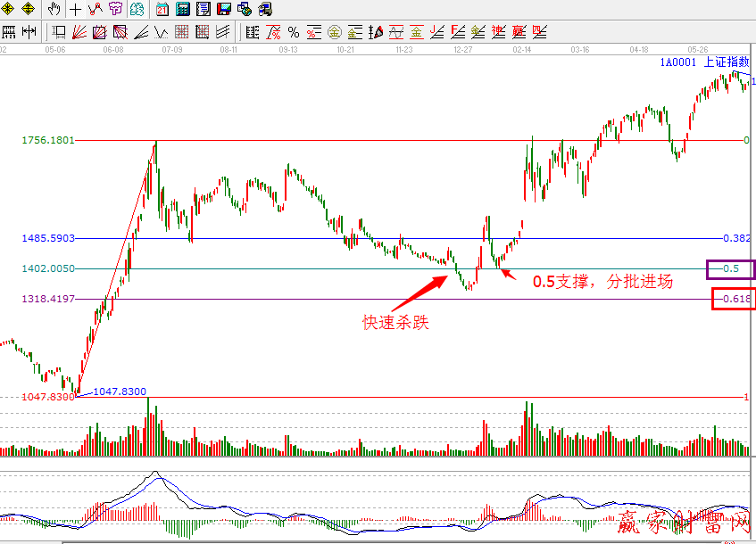Click the 1A0001 上证指数 title
Viewport: 756px width, 544px height.
pos(705,62)
